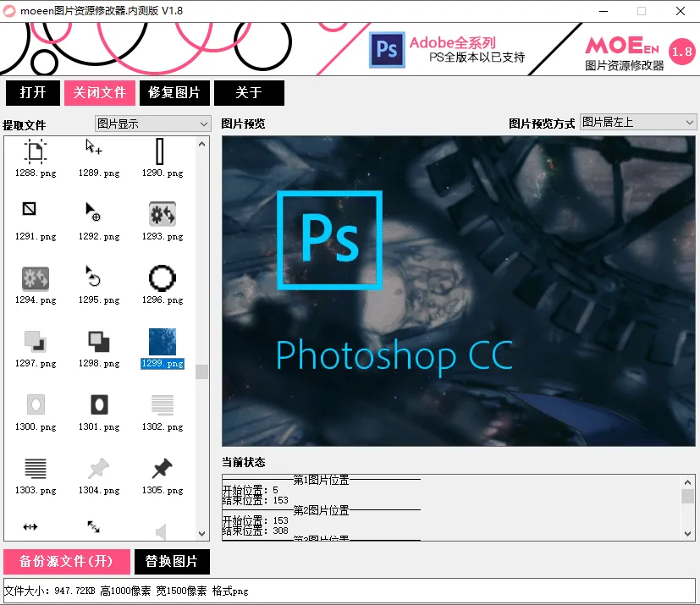Click the Photoshop Ps logo in banner
The width and height of the screenshot is (700, 605).
click(x=387, y=50)
